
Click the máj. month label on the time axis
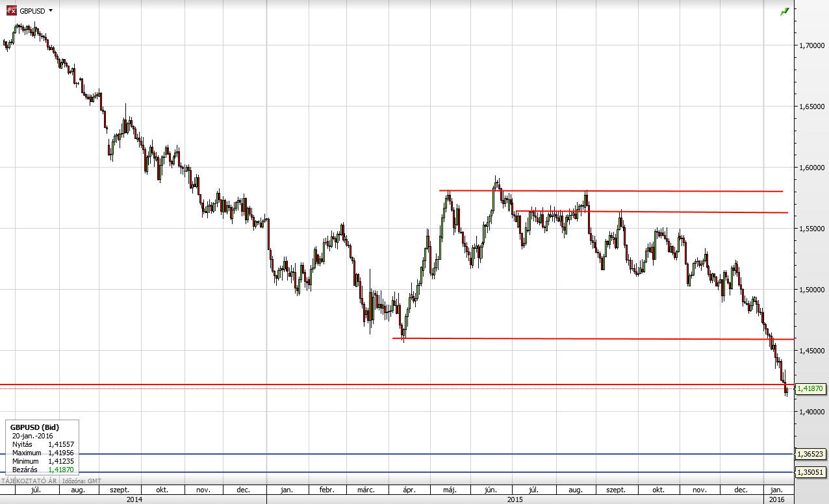point(450,490)
